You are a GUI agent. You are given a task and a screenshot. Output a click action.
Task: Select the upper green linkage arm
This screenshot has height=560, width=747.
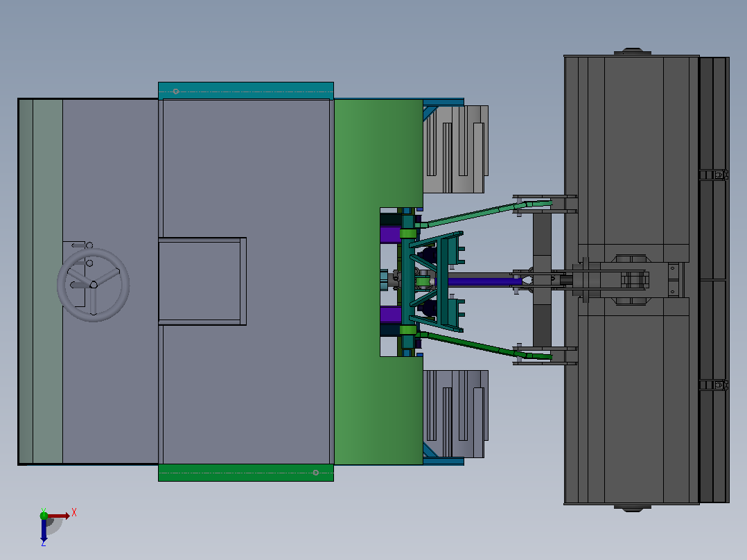484,213
